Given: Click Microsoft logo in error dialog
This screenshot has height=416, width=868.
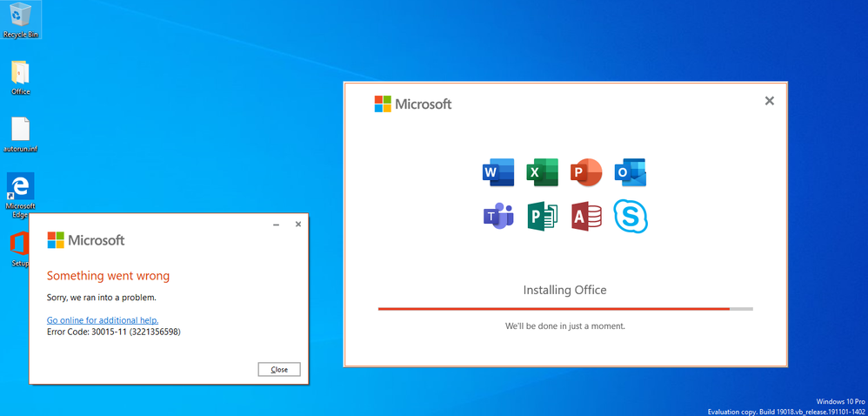Looking at the screenshot, I should pyautogui.click(x=86, y=240).
